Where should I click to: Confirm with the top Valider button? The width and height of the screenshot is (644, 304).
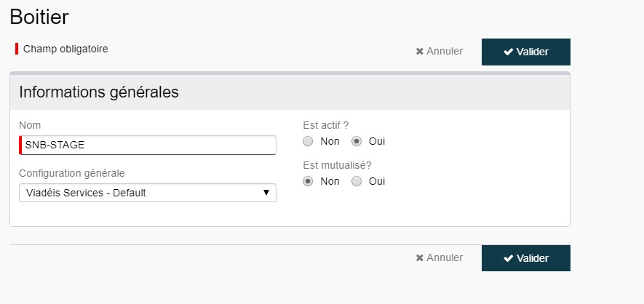525,52
